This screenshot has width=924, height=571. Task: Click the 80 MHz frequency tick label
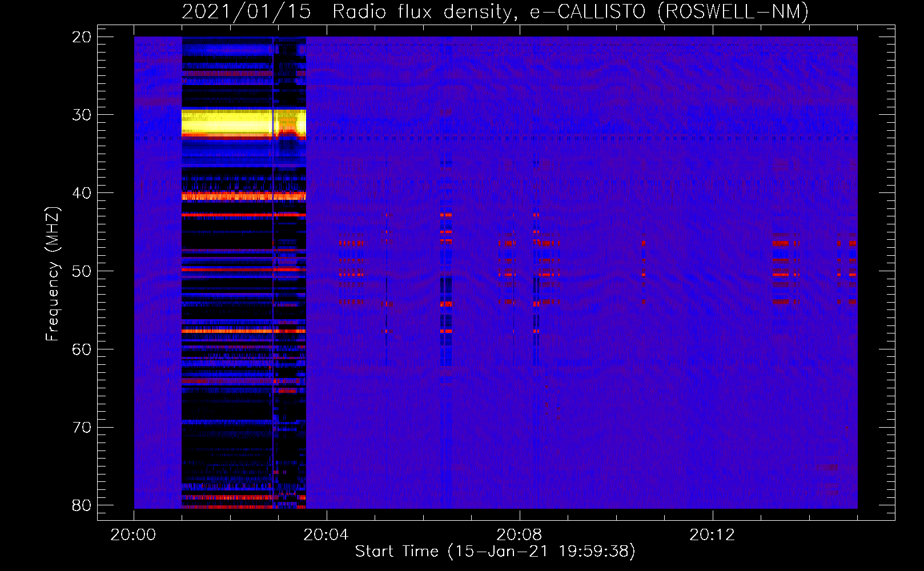pos(82,505)
